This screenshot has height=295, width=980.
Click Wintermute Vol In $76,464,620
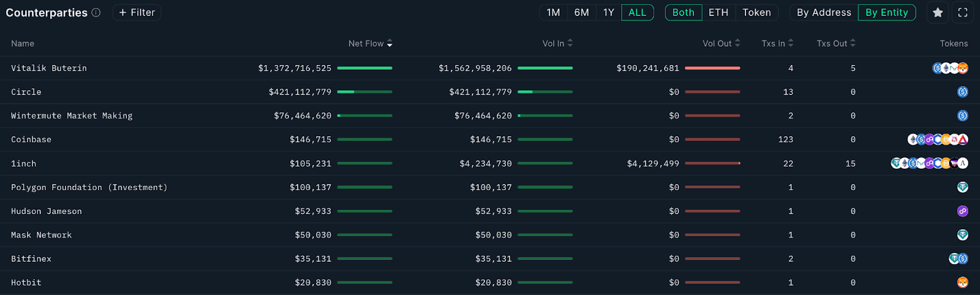point(483,116)
